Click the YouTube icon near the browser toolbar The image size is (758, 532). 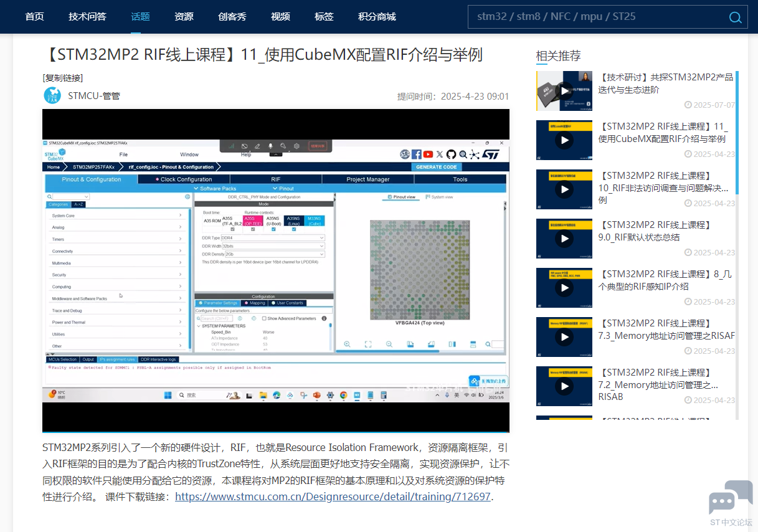[427, 154]
